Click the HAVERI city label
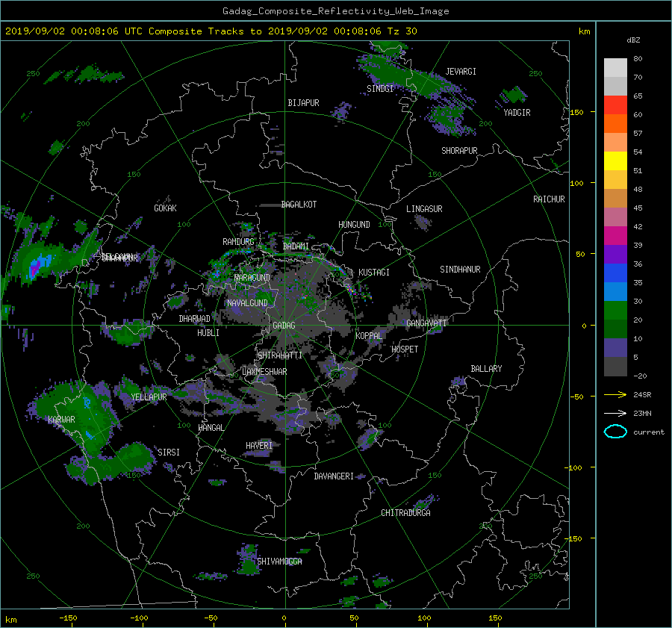This screenshot has height=628, width=672. [x=259, y=446]
